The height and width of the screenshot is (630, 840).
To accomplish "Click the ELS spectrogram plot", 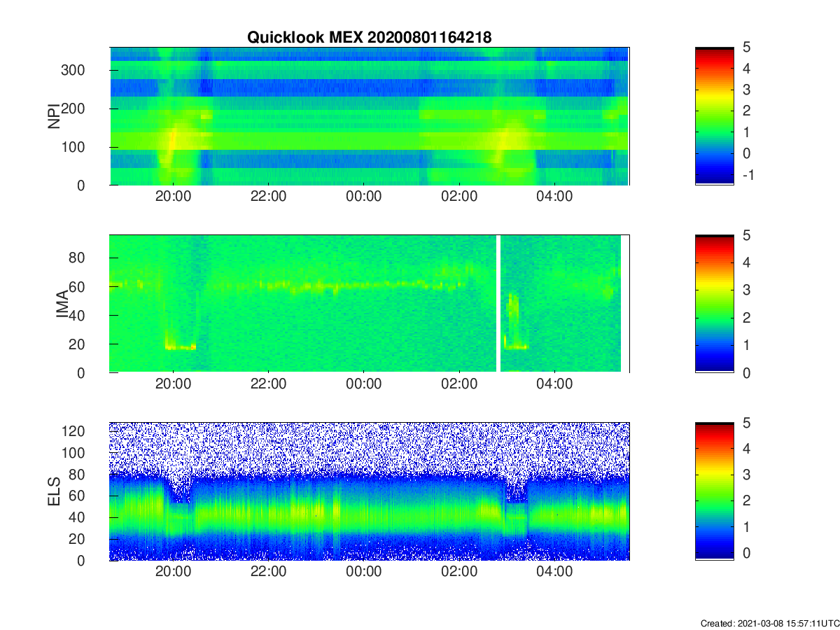I will click(x=370, y=491).
